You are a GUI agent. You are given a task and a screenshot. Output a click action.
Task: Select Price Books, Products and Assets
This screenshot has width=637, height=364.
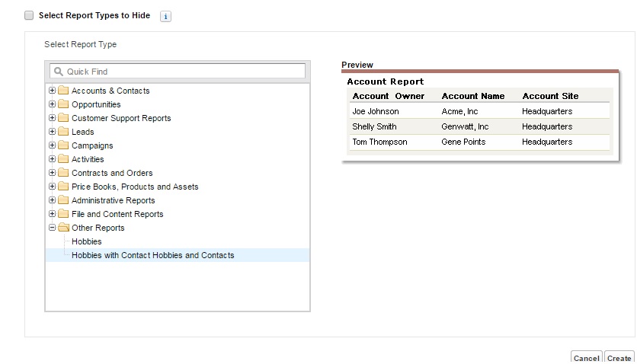pos(134,187)
